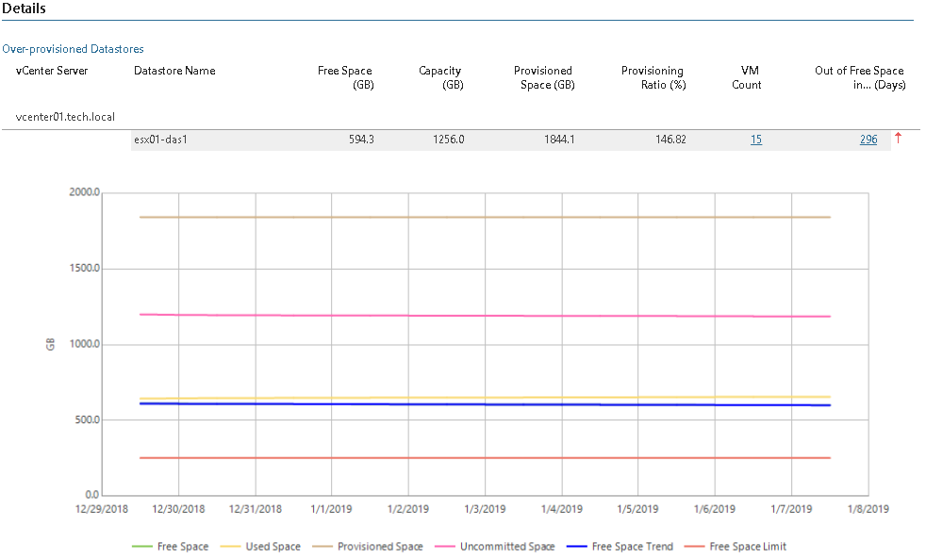The width and height of the screenshot is (926, 560).
Task: Select the esx01-das1 datastore name
Action: [160, 140]
